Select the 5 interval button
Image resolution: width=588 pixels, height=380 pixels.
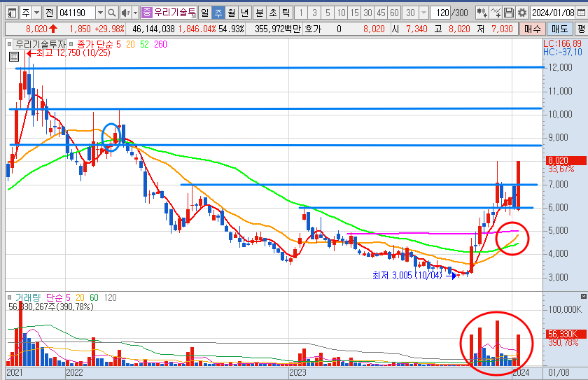328,13
